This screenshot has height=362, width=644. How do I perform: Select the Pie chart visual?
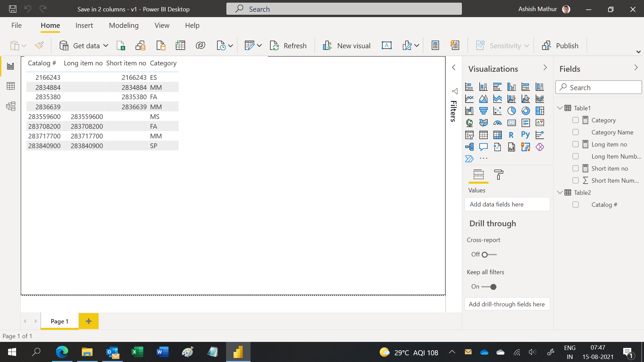512,111
